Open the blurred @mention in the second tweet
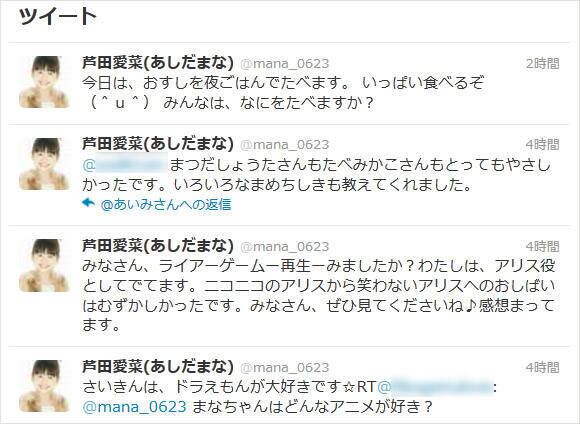The width and height of the screenshot is (580, 424). tap(125, 165)
